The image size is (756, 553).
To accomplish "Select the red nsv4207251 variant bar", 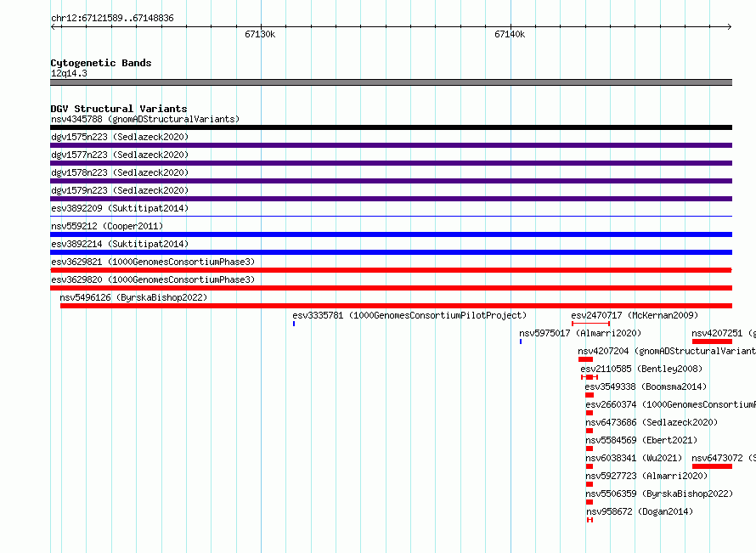I will click(712, 341).
